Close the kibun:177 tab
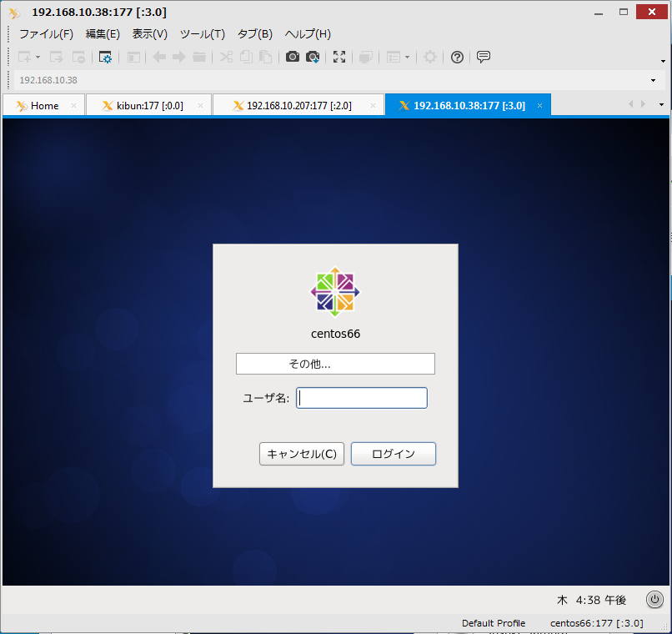 (200, 105)
